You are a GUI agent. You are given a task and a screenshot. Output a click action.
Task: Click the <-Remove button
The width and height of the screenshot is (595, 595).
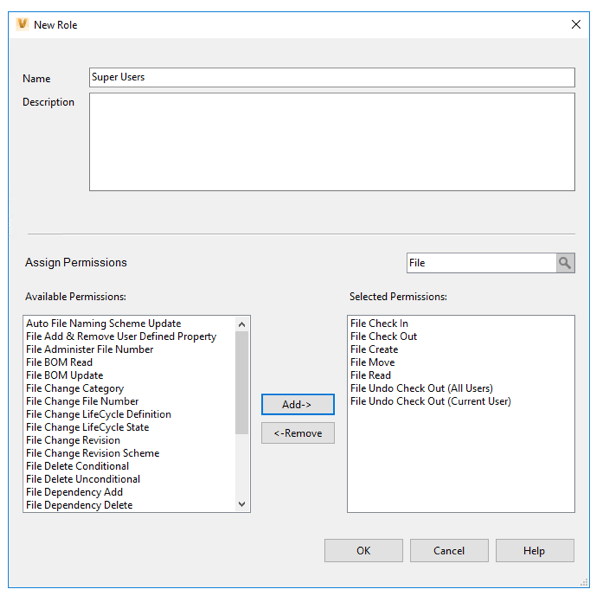pos(298,433)
